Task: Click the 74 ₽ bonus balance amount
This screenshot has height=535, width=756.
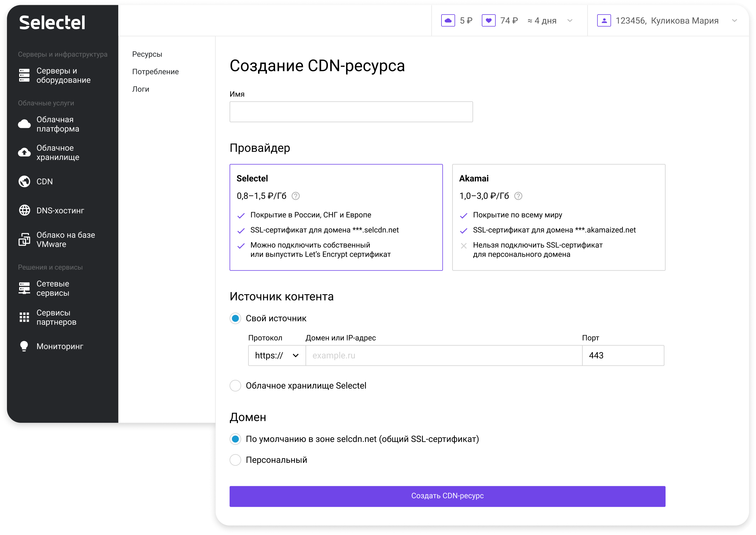Action: point(509,20)
